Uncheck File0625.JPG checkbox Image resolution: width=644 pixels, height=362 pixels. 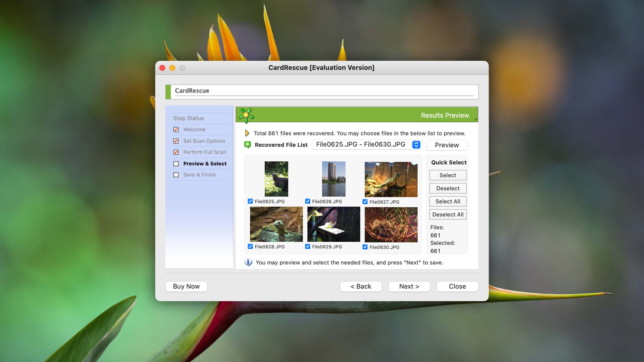point(250,201)
